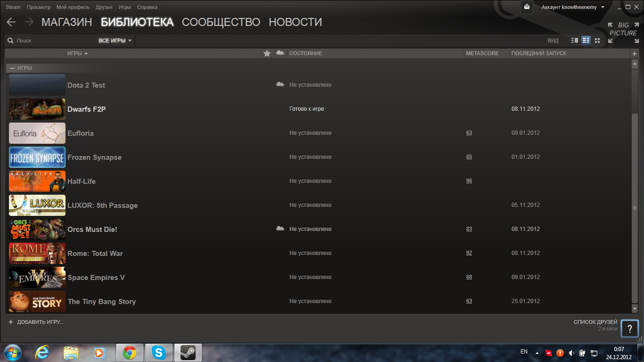The image size is (644, 362).
Task: Open the volume tray icon
Action: [571, 353]
